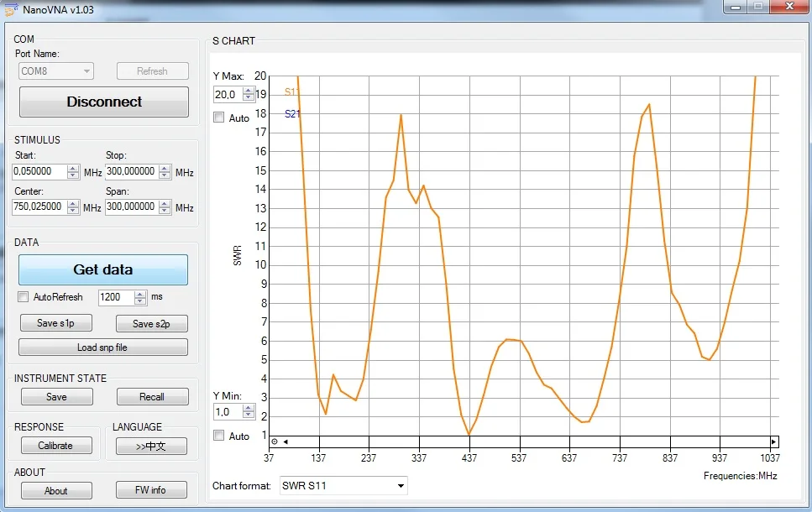Open the Calibrate response dialog
Image resolution: width=812 pixels, height=512 pixels.
(56, 446)
